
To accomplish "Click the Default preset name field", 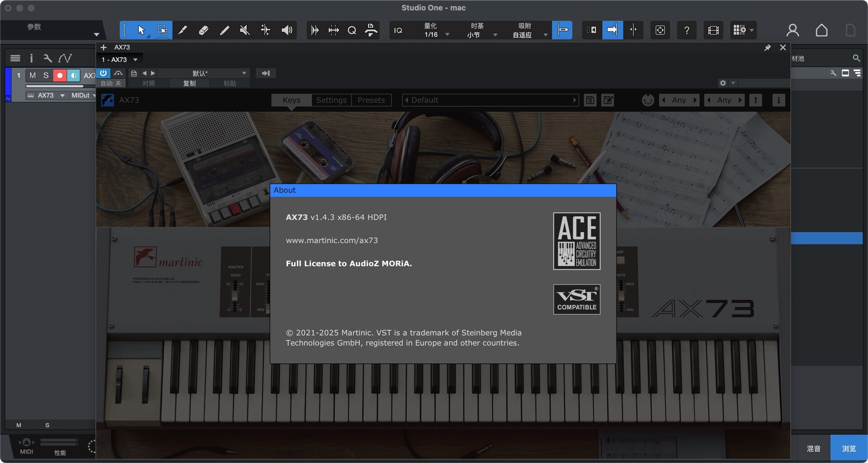I will (491, 100).
